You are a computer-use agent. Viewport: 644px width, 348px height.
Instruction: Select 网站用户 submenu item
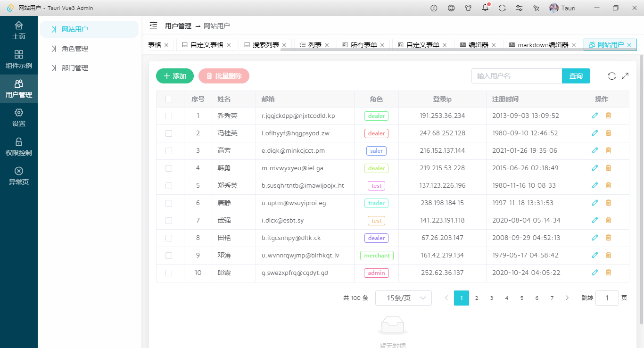pos(89,29)
